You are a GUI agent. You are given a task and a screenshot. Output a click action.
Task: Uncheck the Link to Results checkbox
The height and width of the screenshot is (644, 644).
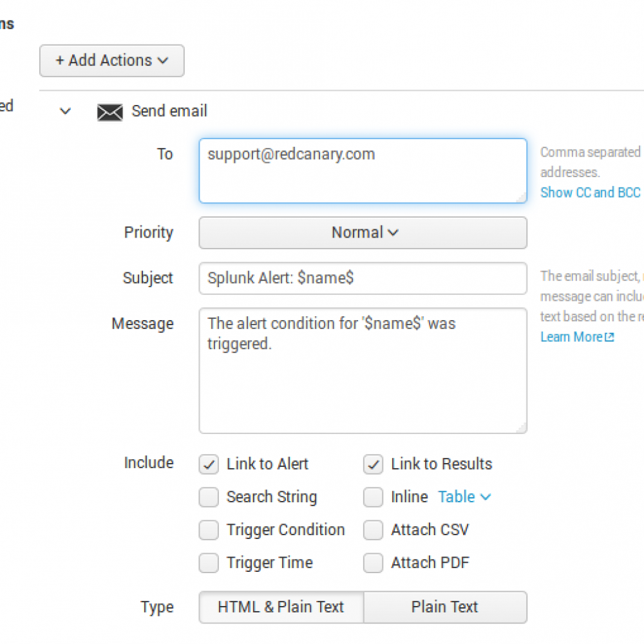pyautogui.click(x=374, y=464)
